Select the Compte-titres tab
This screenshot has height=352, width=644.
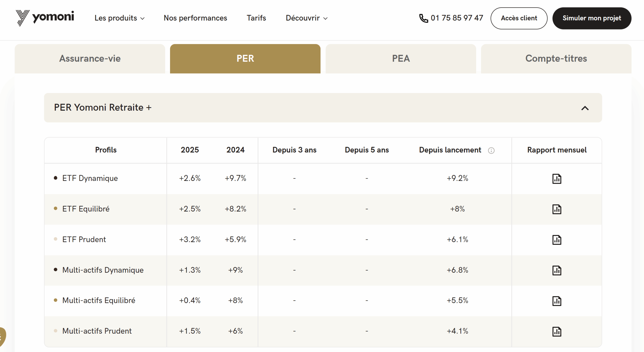click(556, 59)
